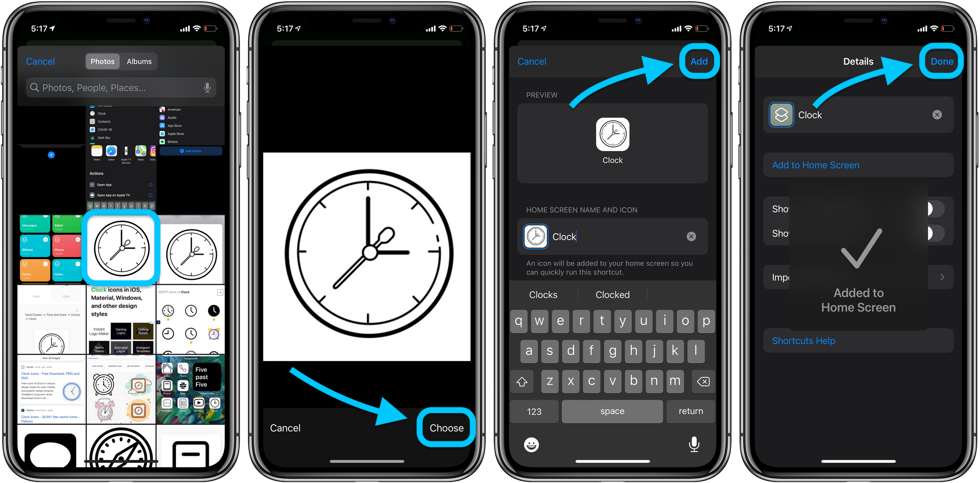Tap the Cancel button on photo picker
This screenshot has height=483, width=980.
[42, 61]
